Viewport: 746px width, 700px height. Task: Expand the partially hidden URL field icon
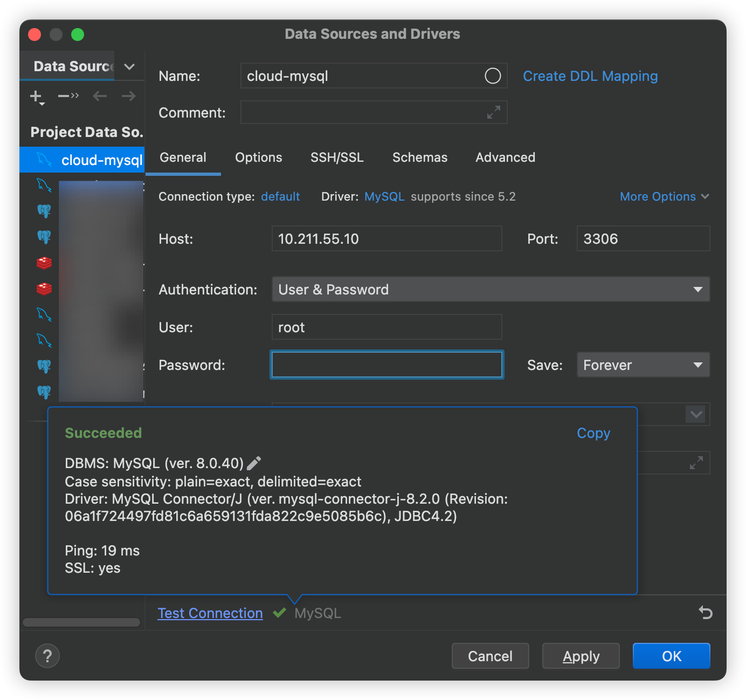point(696,463)
